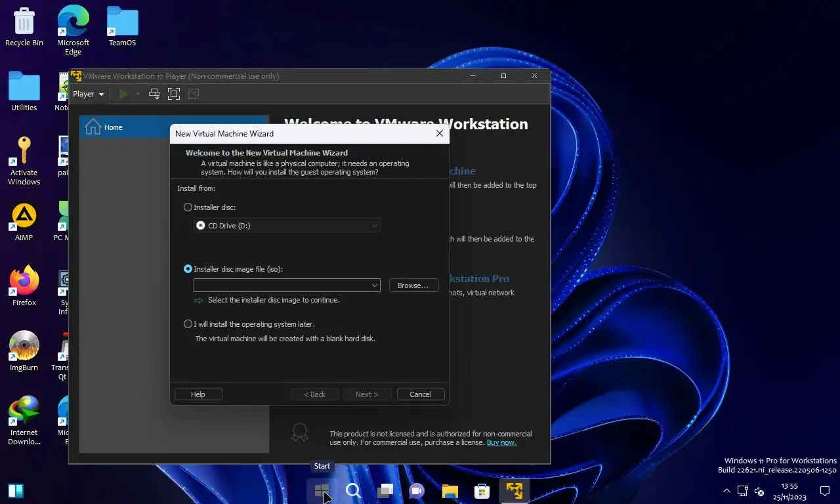The width and height of the screenshot is (840, 504).
Task: Open File Explorer from the taskbar
Action: point(450,490)
